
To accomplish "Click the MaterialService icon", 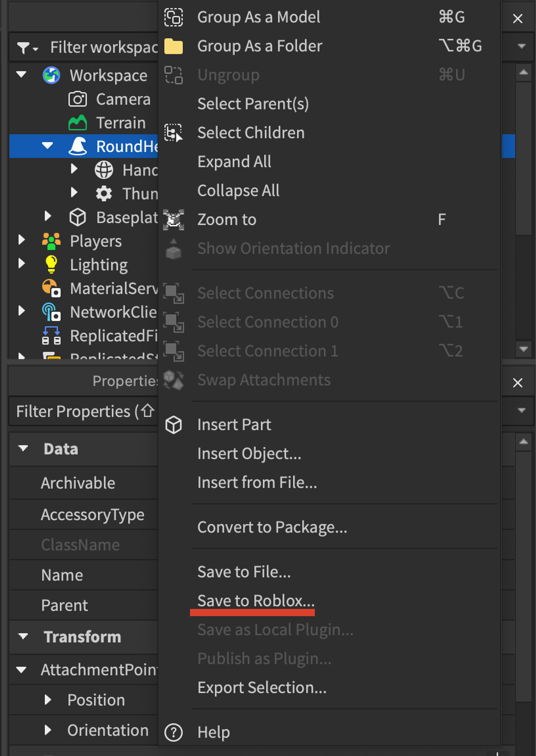I will pos(52,288).
